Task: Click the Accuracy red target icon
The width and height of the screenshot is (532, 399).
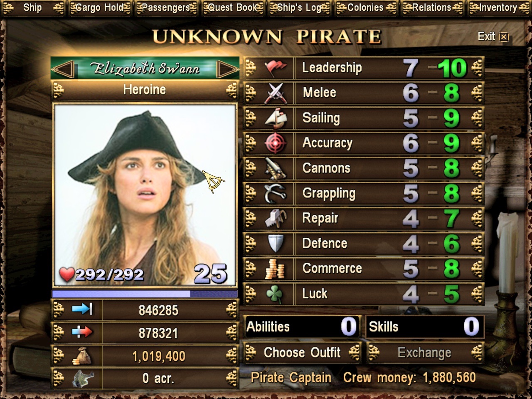Action: (275, 143)
